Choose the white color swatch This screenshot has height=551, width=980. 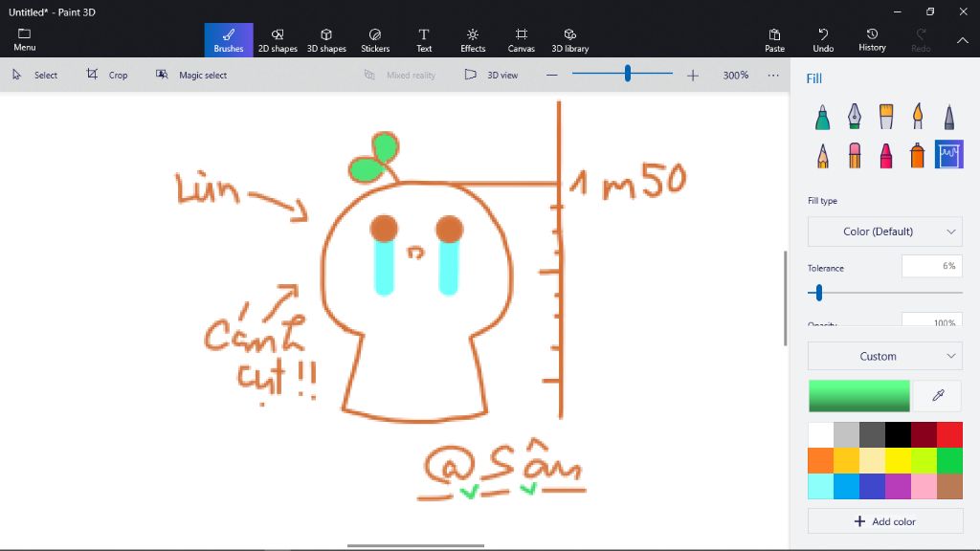pos(820,435)
